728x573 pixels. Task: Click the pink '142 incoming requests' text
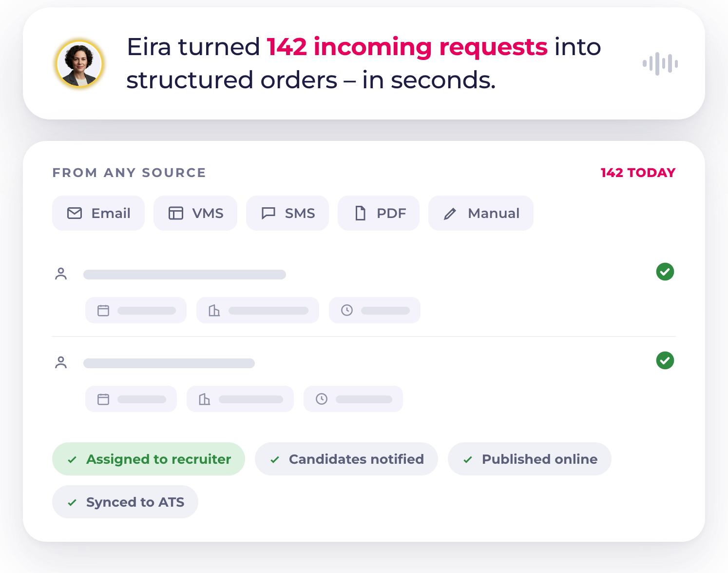point(407,47)
